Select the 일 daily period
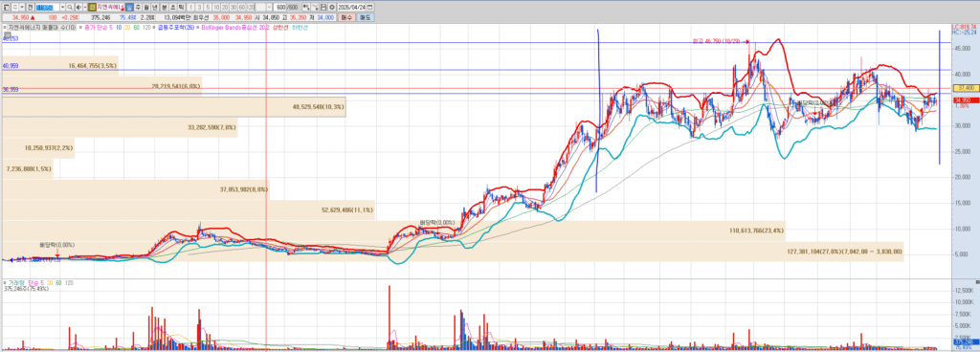Screen dimensions: 980x352 pos(129,7)
